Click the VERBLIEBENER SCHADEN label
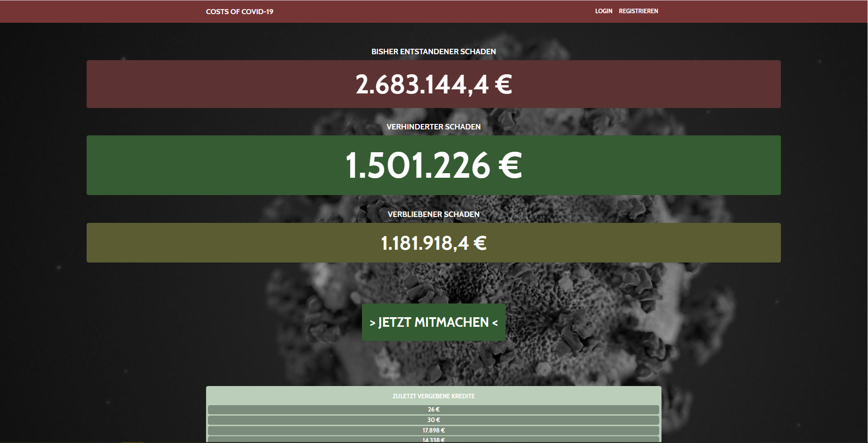Screen dimensions: 868x443 pos(434,214)
